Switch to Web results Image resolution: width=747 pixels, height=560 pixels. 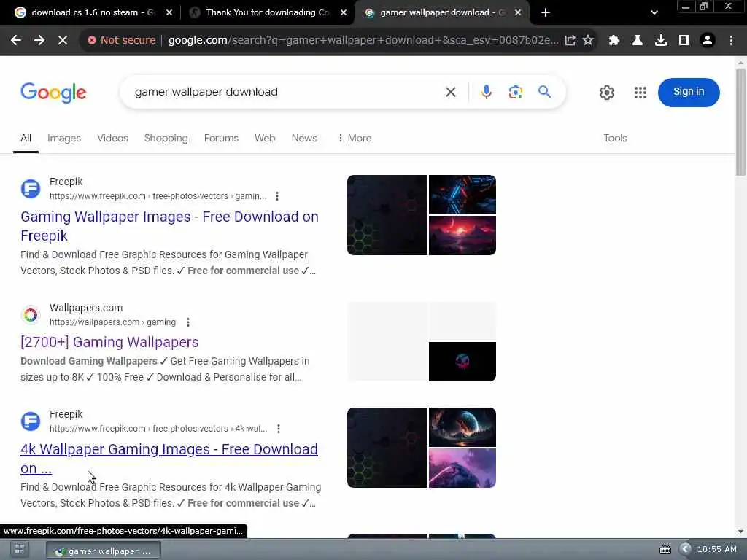[265, 138]
